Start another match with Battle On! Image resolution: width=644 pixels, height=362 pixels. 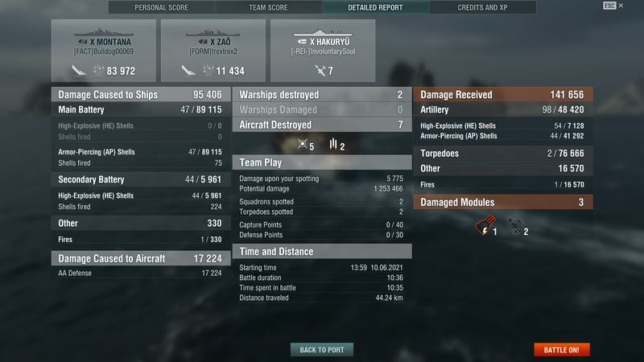[561, 350]
